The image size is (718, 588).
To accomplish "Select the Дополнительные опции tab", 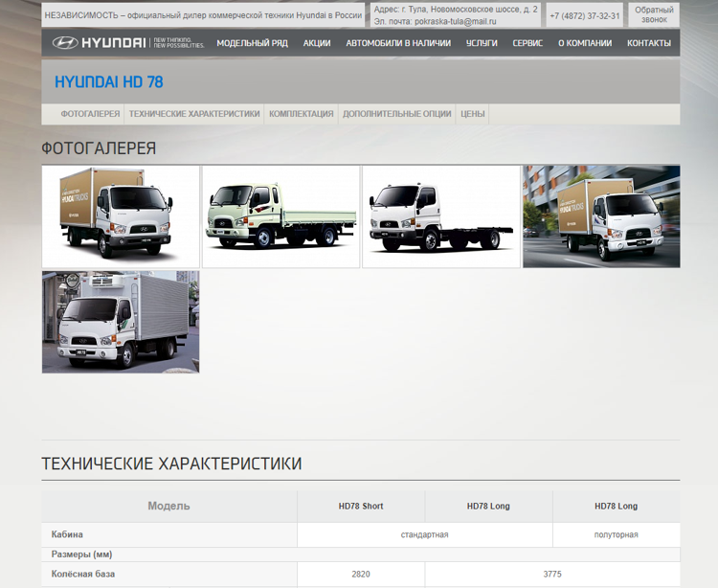I will coord(396,114).
